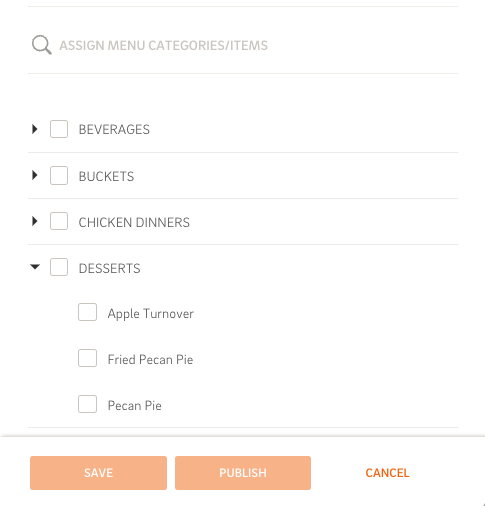The image size is (485, 506).
Task: Expand the Beverages category
Action: 35,129
